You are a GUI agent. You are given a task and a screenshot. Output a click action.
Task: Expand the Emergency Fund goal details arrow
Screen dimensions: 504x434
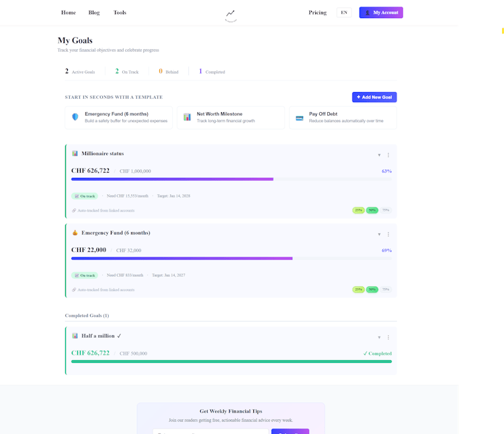coord(379,234)
